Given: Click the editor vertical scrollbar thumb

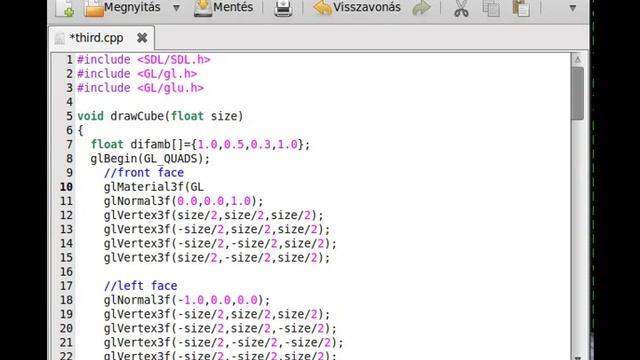Looking at the screenshot, I should pyautogui.click(x=578, y=93).
